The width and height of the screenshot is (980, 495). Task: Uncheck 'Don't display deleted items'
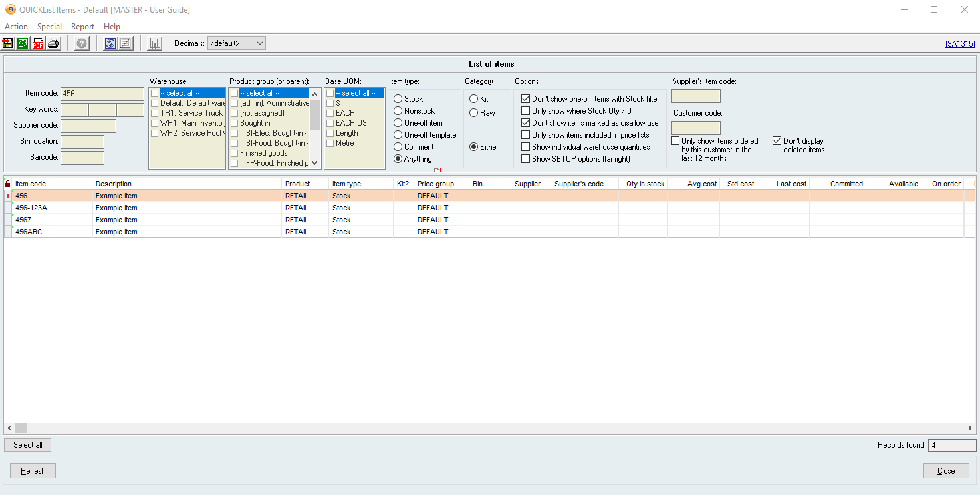coord(777,141)
